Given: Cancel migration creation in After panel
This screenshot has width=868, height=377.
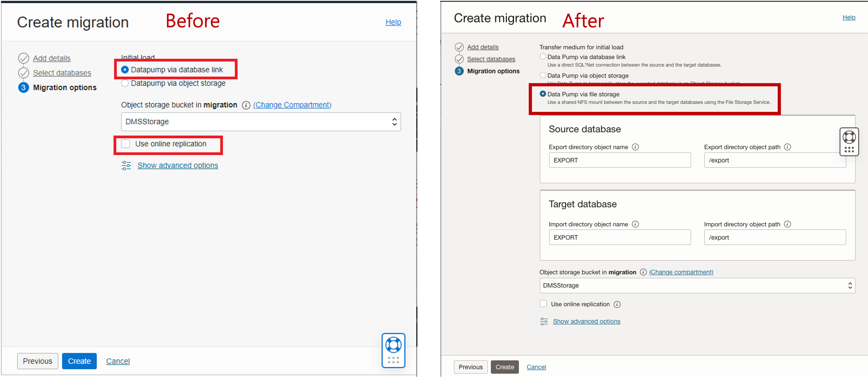Looking at the screenshot, I should pyautogui.click(x=536, y=367).
